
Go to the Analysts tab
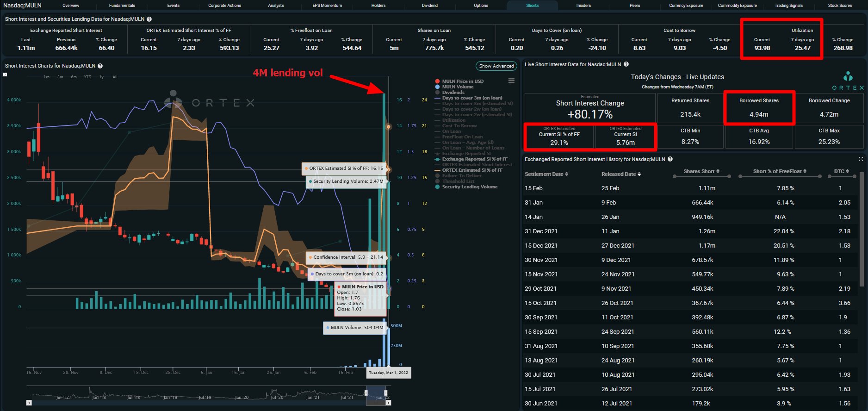(x=276, y=6)
